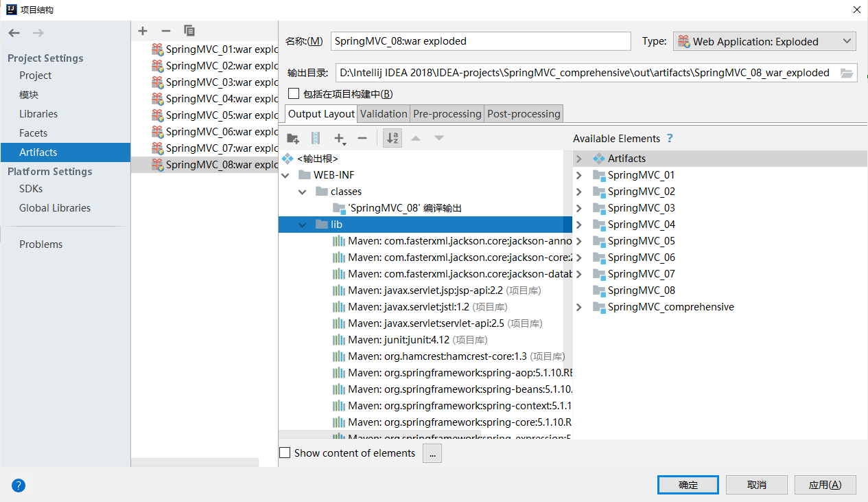Viewport: 868px width, 502px height.
Task: Expand SpringMVC_06 in Available Elements
Action: [579, 258]
